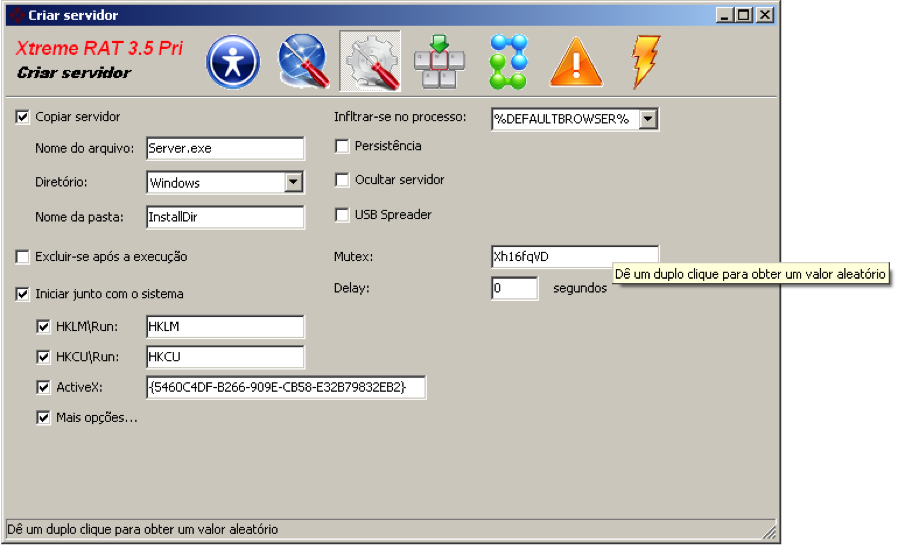Uncheck the HKCU\Run checkbox
The height and width of the screenshot is (547, 900).
coord(43,357)
